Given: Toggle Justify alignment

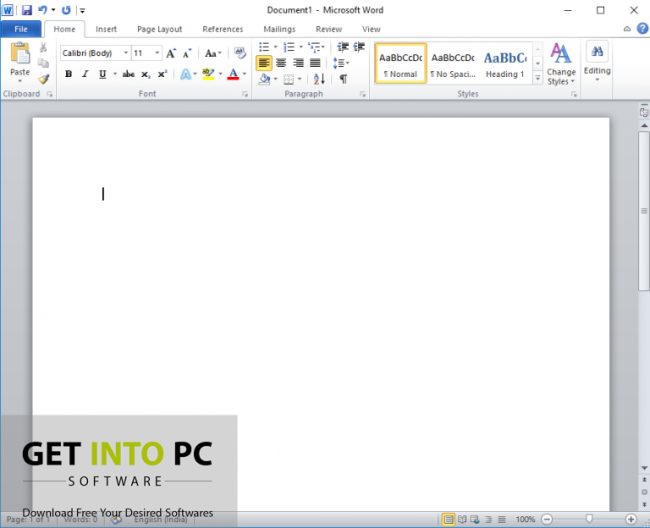Looking at the screenshot, I should [x=315, y=63].
